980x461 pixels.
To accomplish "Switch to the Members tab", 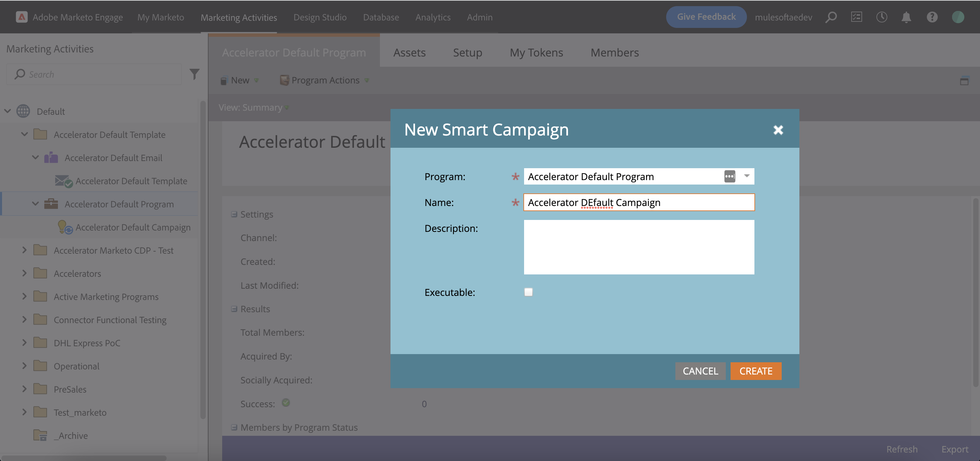I will tap(614, 52).
